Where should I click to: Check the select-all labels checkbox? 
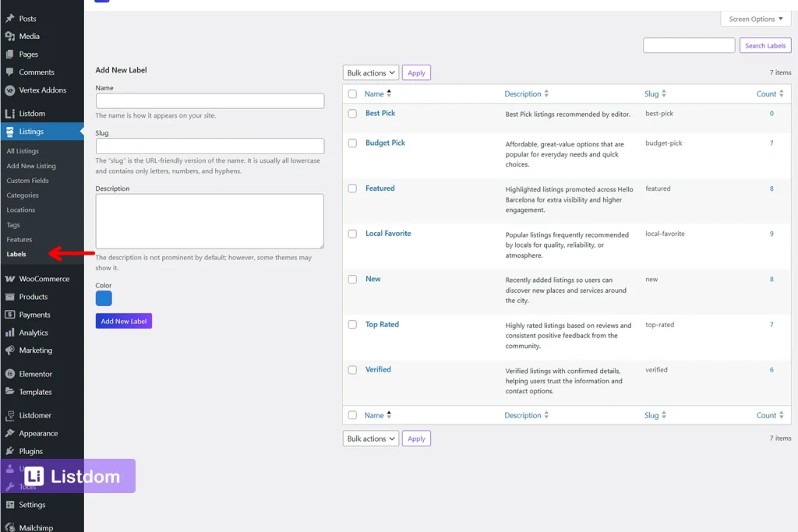(352, 93)
